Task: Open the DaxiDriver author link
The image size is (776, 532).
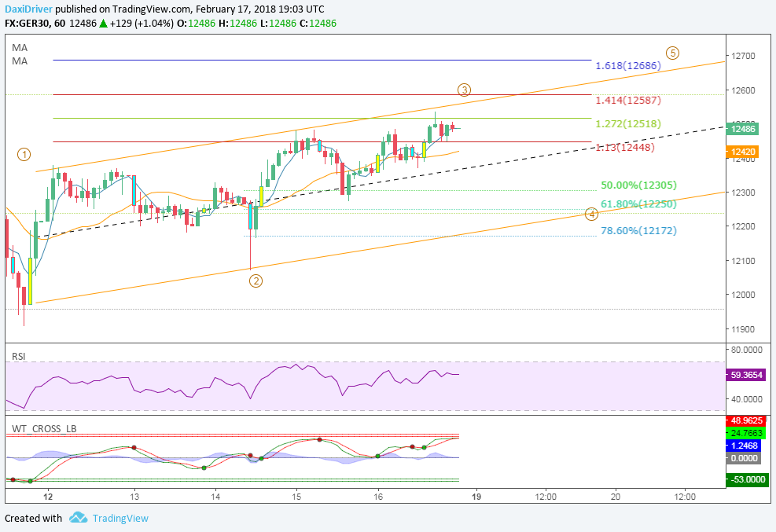Action: pyautogui.click(x=29, y=9)
